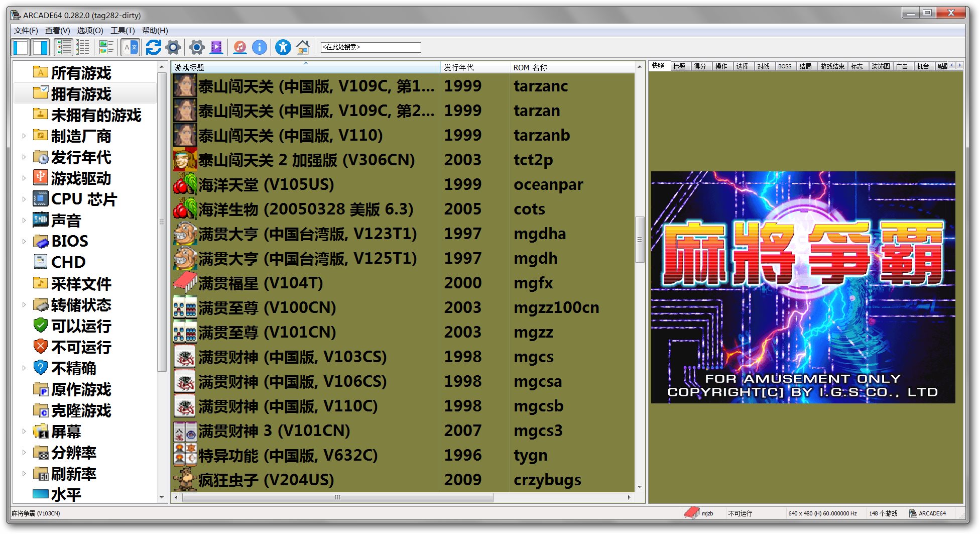Select the grouped thumbnail view icon
Image resolution: width=980 pixels, height=534 pixels.
click(106, 48)
